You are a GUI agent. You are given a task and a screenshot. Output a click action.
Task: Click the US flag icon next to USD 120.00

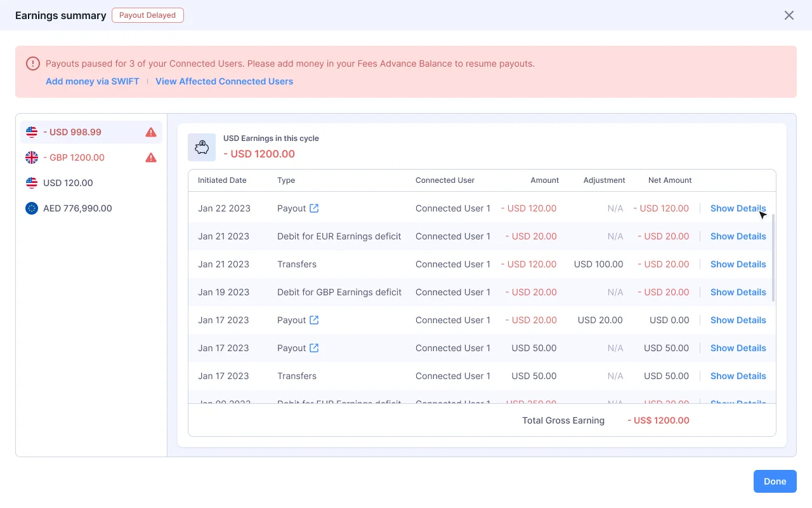[32, 183]
